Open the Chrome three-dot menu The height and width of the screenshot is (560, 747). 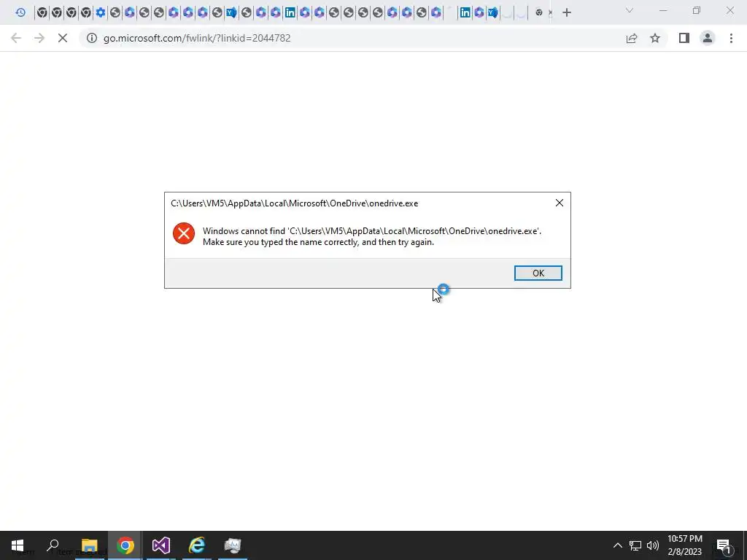coord(731,38)
